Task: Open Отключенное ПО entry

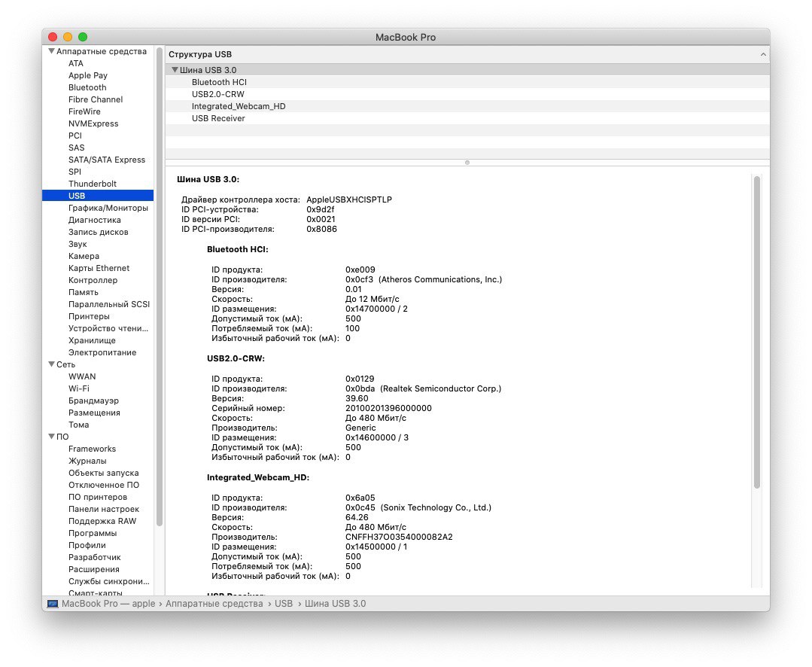Action: 104,485
